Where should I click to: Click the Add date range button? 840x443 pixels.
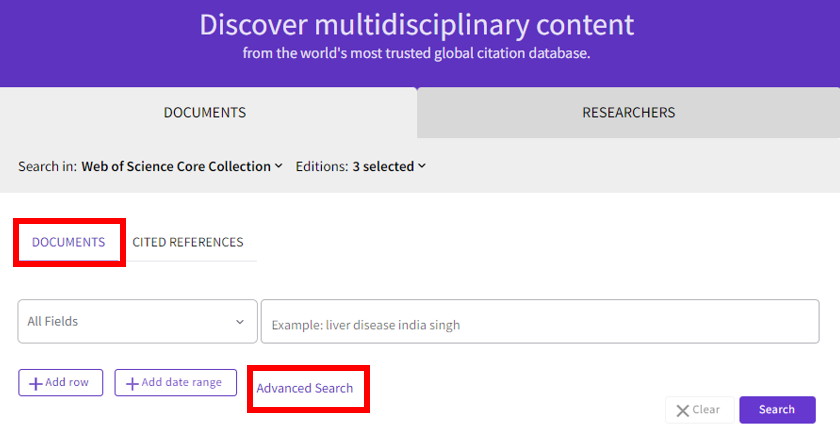[x=176, y=382]
